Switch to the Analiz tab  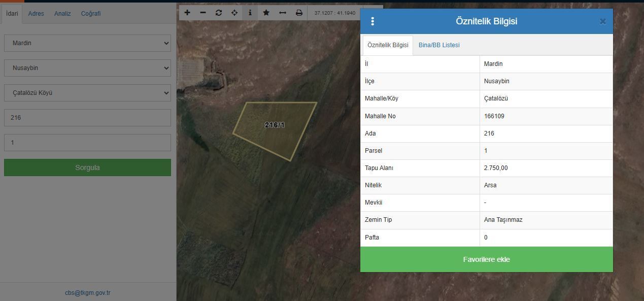[x=62, y=14]
